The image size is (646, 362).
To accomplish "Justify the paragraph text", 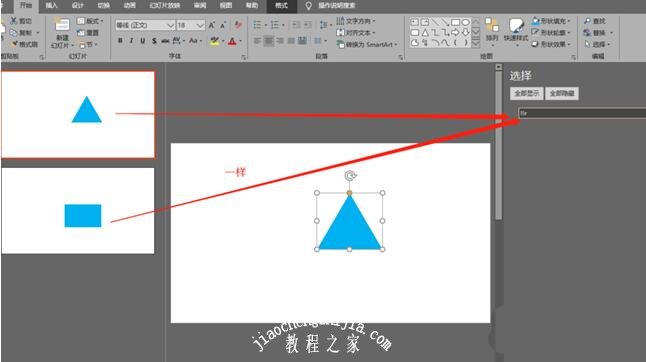I will (x=291, y=40).
